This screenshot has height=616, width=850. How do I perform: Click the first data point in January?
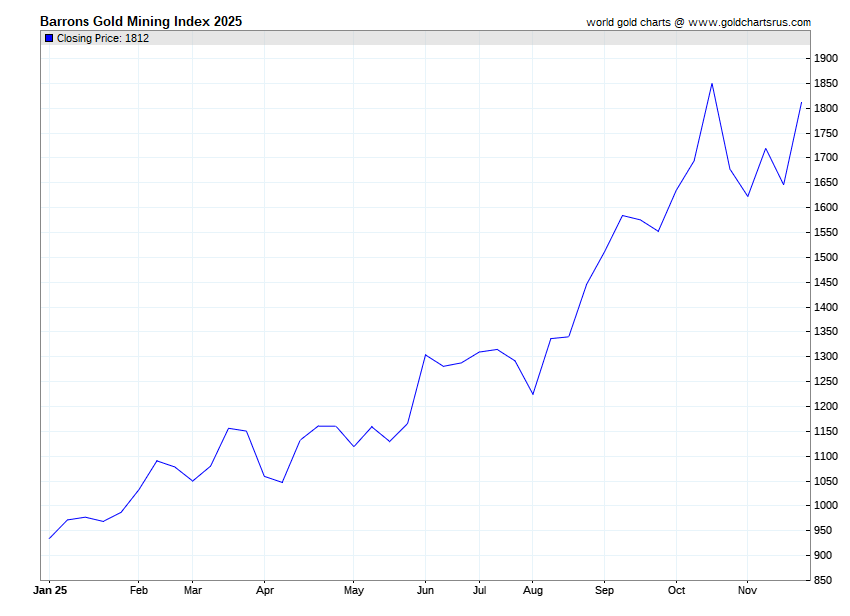[50, 538]
